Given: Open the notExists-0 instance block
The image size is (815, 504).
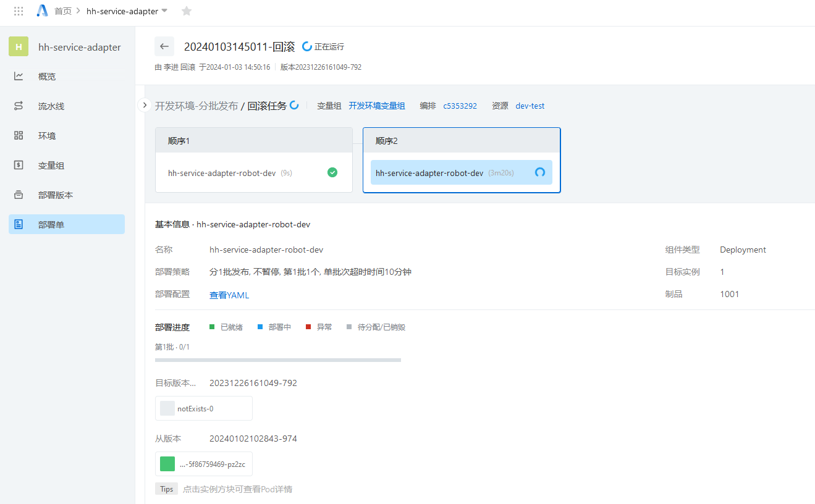Looking at the screenshot, I should pos(204,408).
